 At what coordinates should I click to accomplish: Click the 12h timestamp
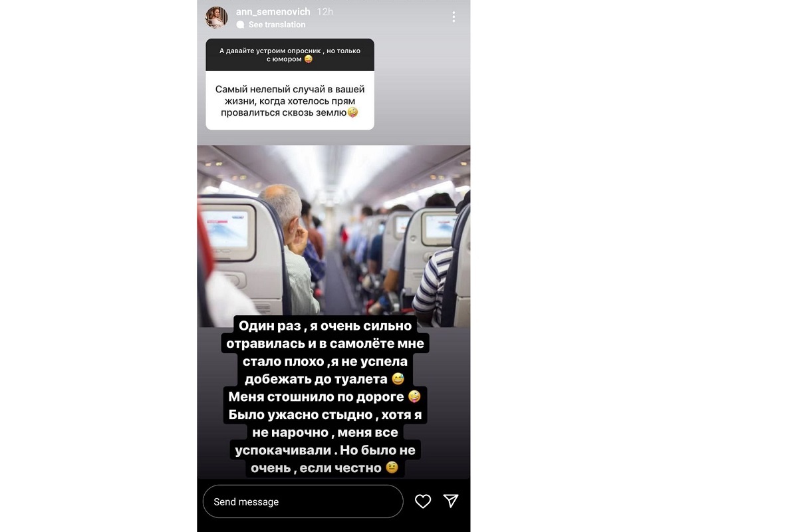pos(325,11)
